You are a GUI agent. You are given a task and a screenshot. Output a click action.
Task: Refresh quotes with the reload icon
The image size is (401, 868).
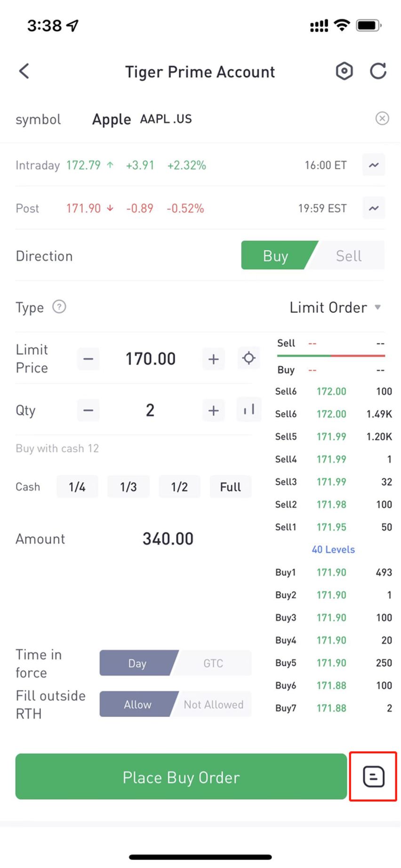[x=378, y=71]
